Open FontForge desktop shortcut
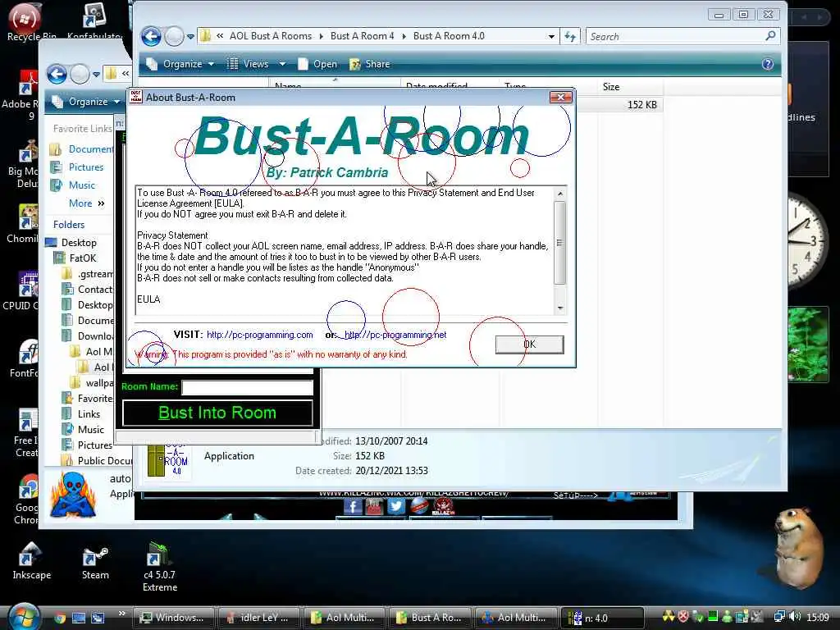This screenshot has width=840, height=630. coord(25,359)
